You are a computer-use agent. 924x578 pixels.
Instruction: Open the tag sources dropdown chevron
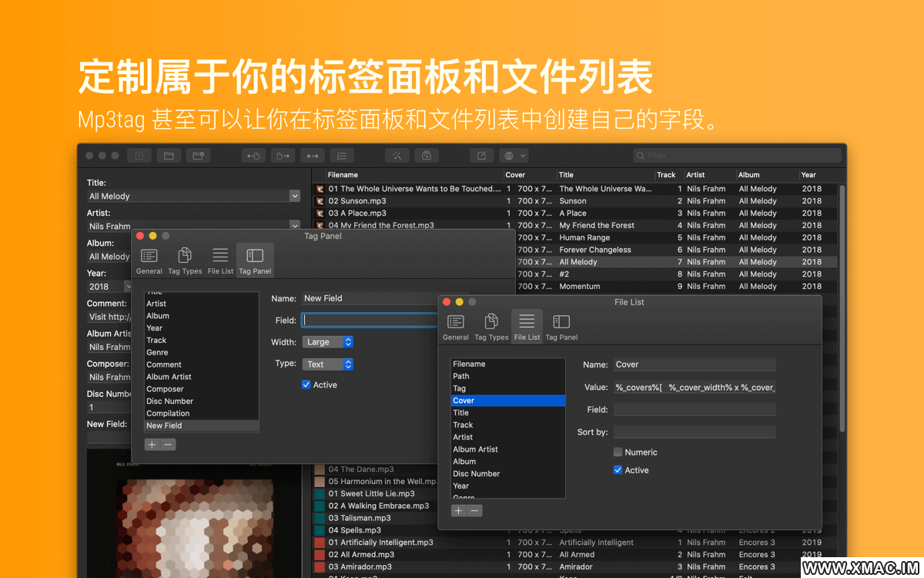point(523,156)
